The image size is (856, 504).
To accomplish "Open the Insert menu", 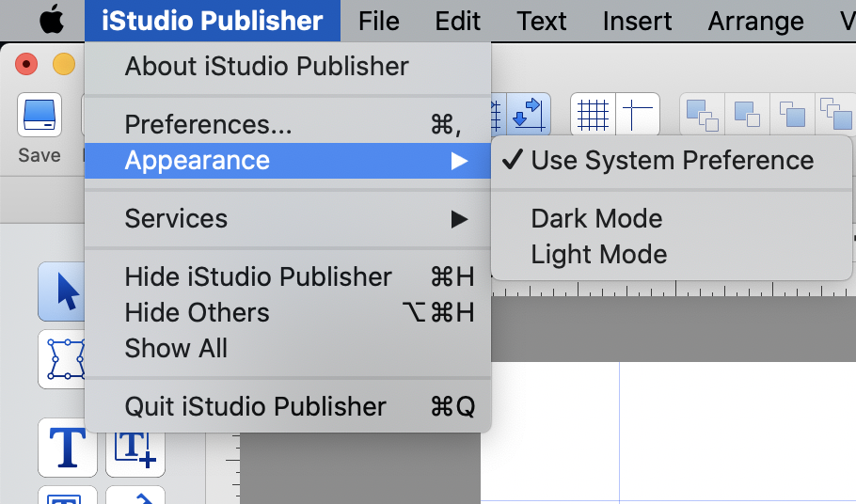I will click(637, 21).
